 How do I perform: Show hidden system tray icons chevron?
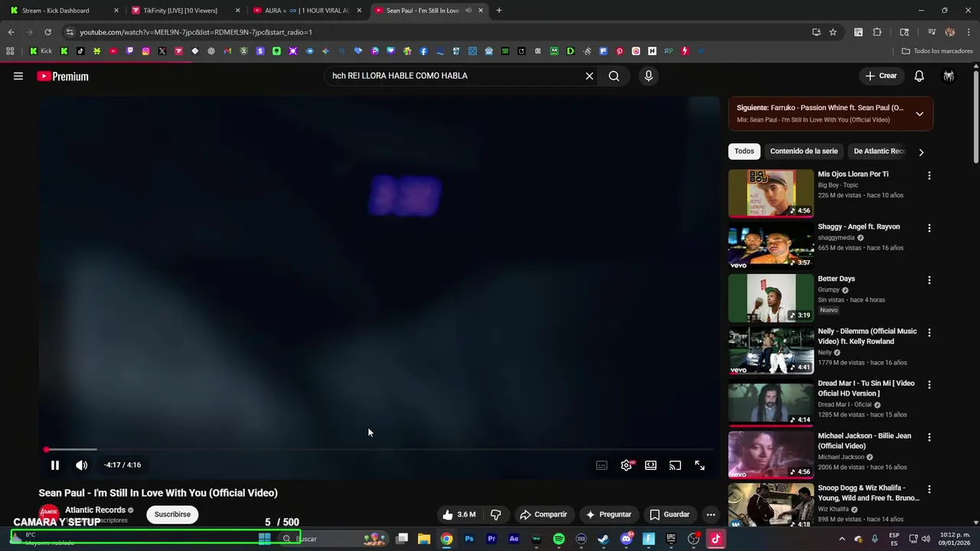tap(841, 539)
